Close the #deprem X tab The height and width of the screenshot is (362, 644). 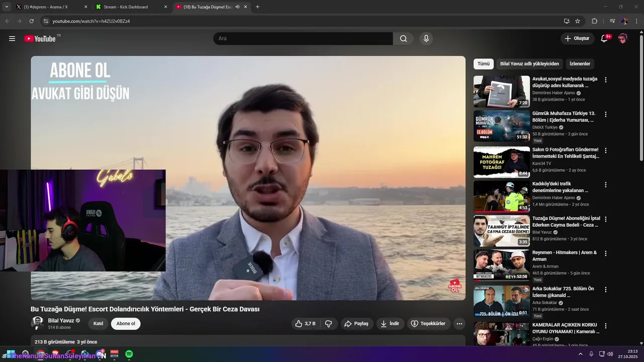click(x=86, y=7)
